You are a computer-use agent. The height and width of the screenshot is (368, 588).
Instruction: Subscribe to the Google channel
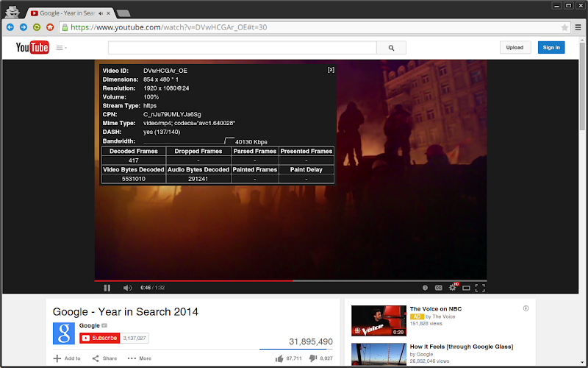pos(99,338)
